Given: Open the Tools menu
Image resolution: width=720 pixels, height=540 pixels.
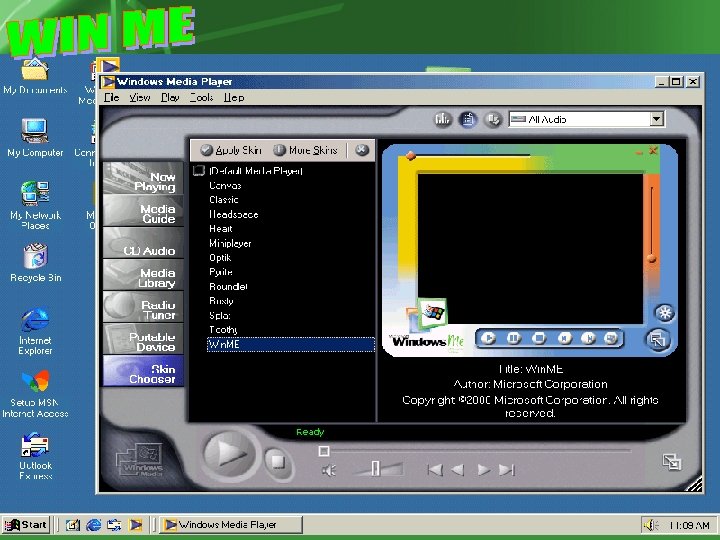Looking at the screenshot, I should click(201, 97).
